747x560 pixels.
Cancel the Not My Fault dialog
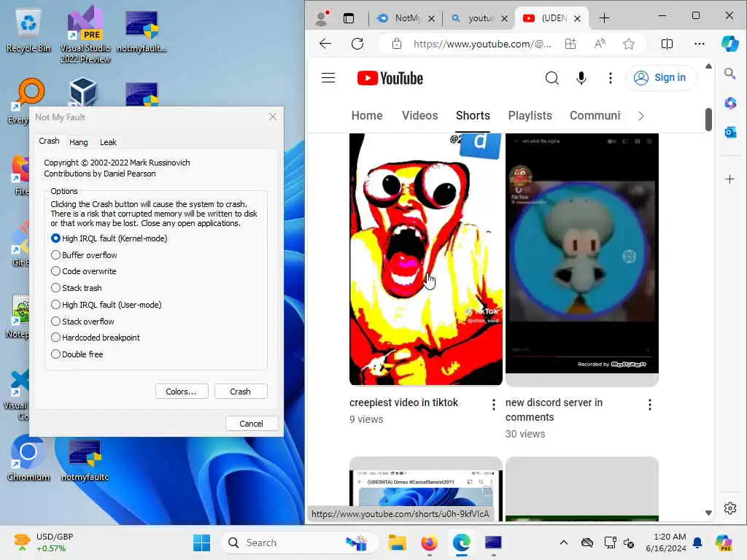click(252, 424)
